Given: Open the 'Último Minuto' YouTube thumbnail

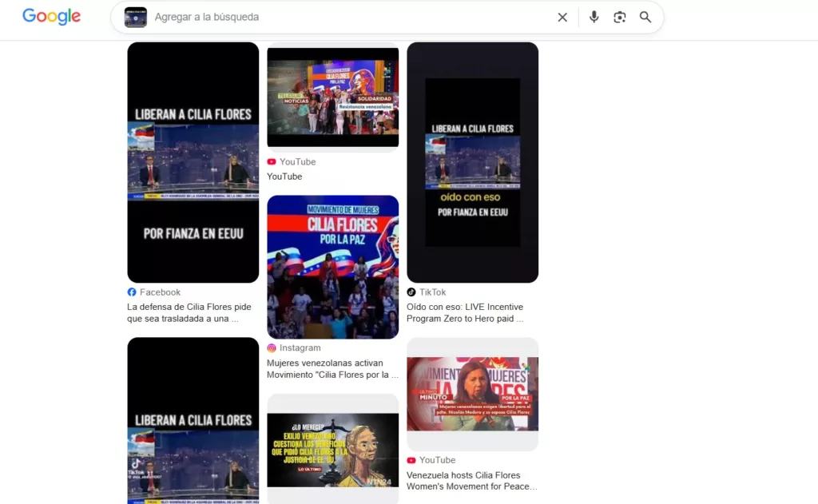Looking at the screenshot, I should 473,394.
